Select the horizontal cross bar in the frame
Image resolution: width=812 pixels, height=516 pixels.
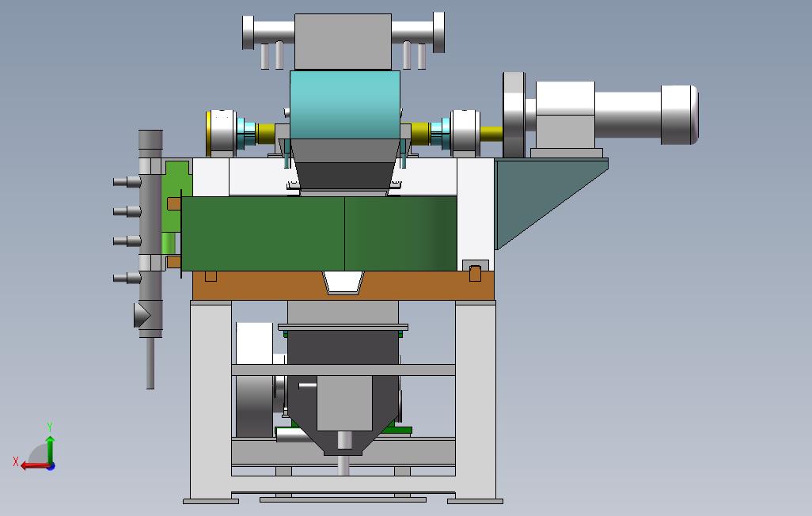click(343, 370)
